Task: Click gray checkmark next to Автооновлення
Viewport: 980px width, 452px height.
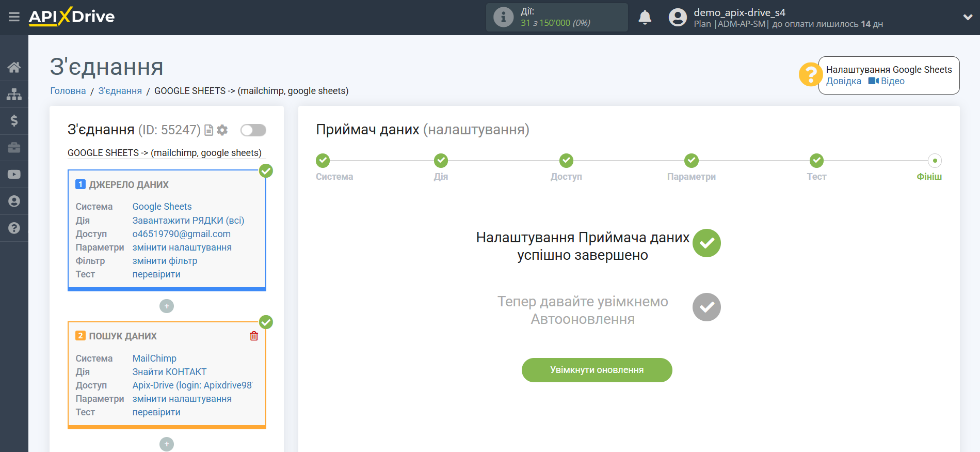Action: point(706,307)
